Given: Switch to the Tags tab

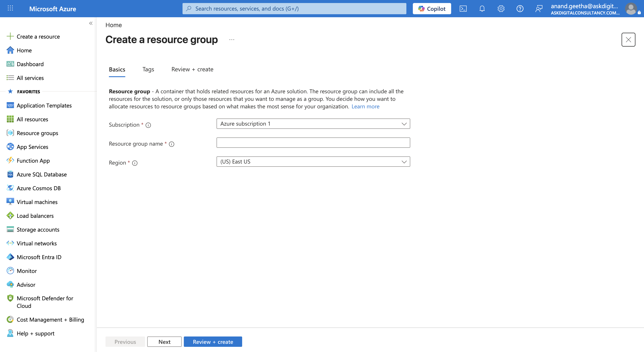Looking at the screenshot, I should (x=148, y=69).
